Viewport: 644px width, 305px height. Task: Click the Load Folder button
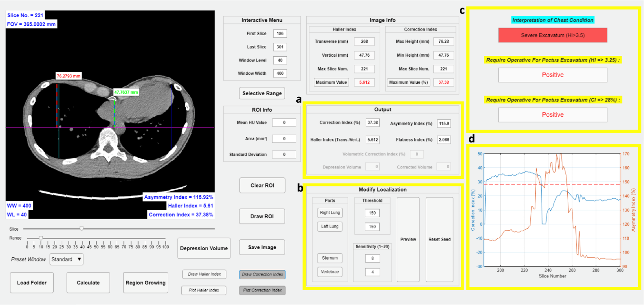32,283
